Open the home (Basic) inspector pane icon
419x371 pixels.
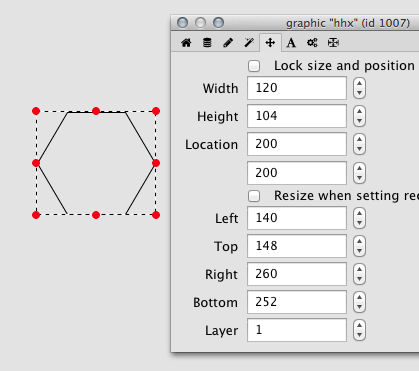[x=186, y=43]
